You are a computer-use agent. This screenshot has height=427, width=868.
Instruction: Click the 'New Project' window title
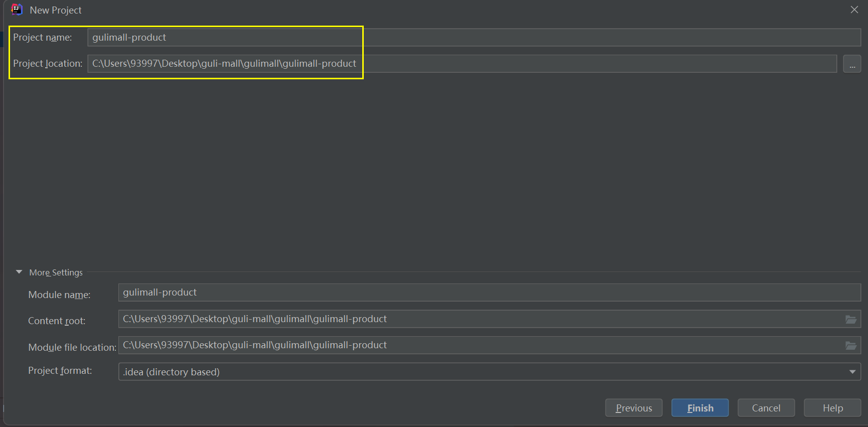point(56,10)
